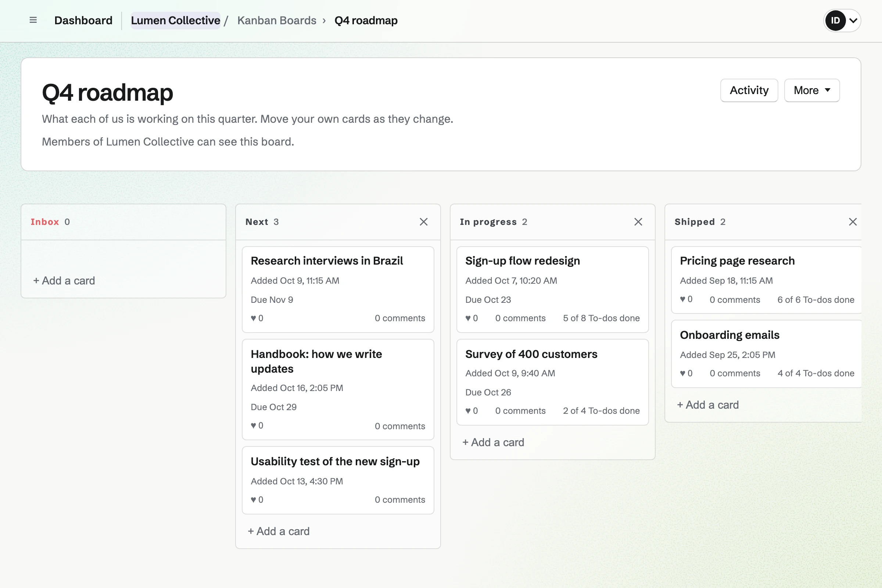Image resolution: width=882 pixels, height=588 pixels.
Task: Click '4 of 4 To-dos done' text
Action: click(815, 373)
